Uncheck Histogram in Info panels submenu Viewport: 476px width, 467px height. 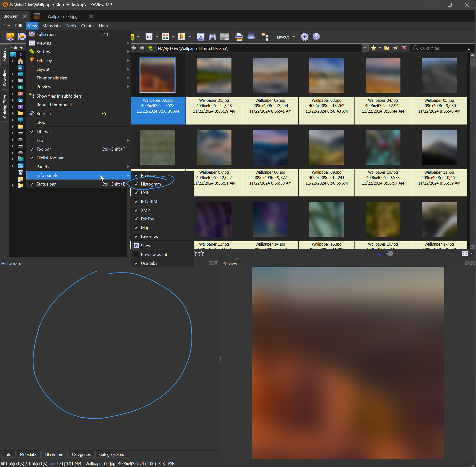click(x=151, y=184)
